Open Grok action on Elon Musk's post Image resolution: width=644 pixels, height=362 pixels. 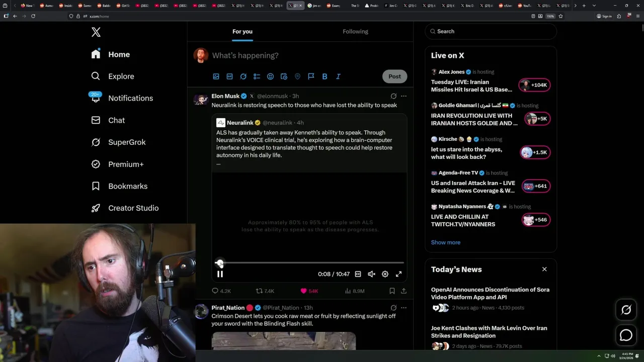pyautogui.click(x=393, y=96)
